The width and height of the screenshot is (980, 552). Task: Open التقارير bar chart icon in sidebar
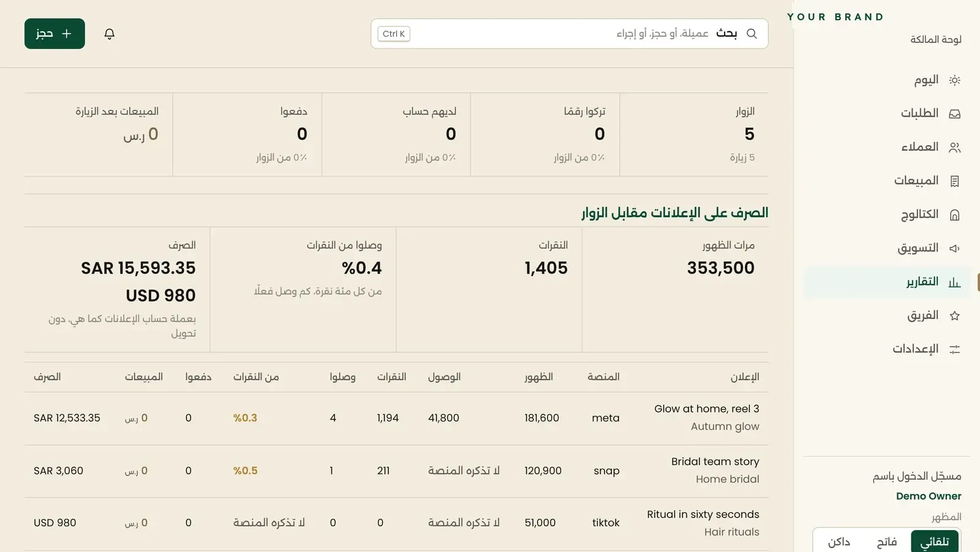pos(954,282)
